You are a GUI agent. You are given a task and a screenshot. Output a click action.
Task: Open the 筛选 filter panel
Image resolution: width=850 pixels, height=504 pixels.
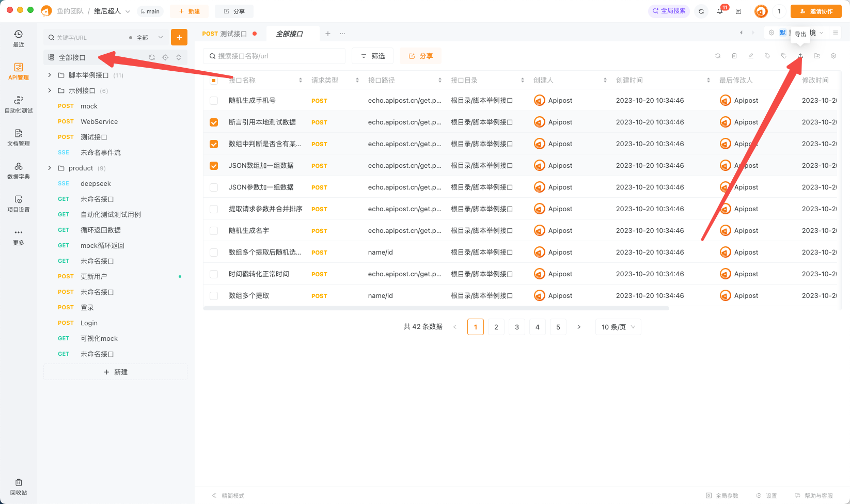point(372,55)
